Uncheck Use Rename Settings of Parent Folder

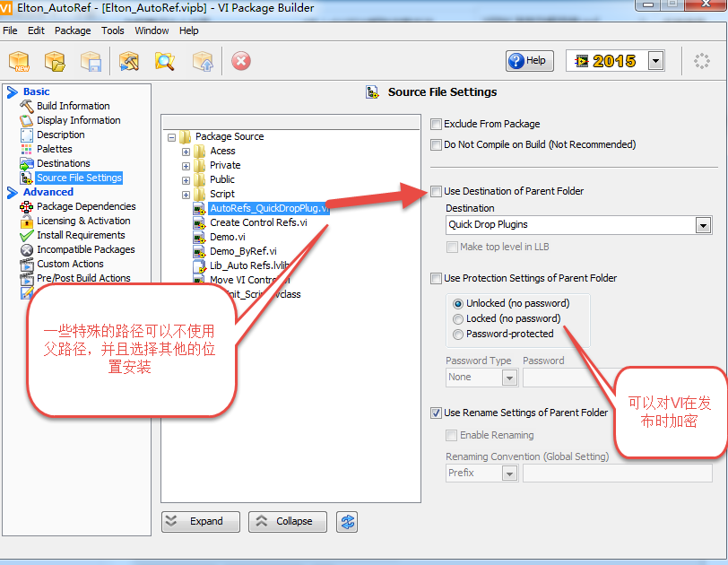[436, 413]
